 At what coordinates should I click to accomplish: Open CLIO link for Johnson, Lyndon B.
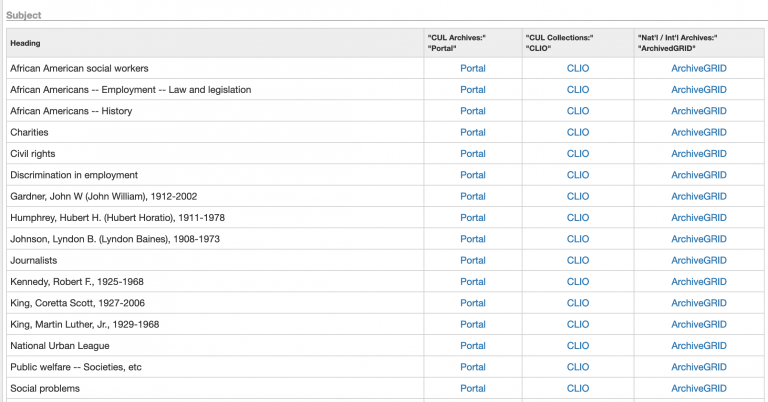pyautogui.click(x=578, y=239)
